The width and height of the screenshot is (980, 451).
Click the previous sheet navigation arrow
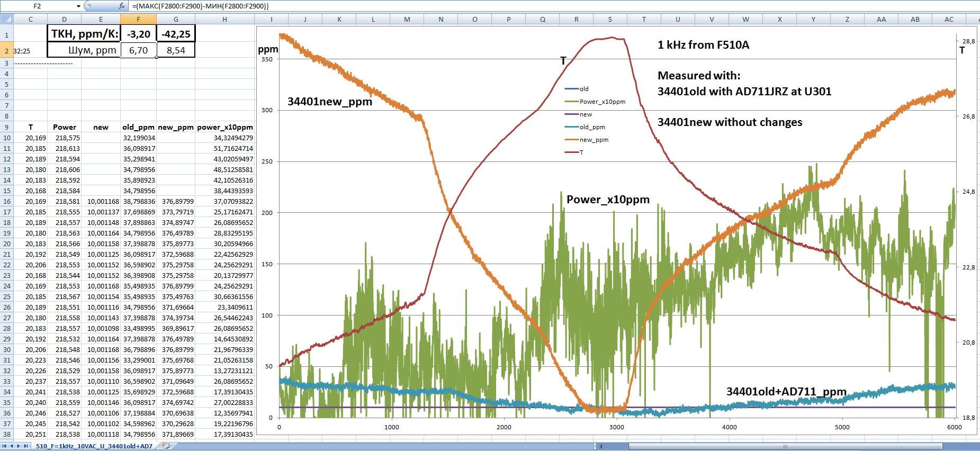click(x=11, y=446)
